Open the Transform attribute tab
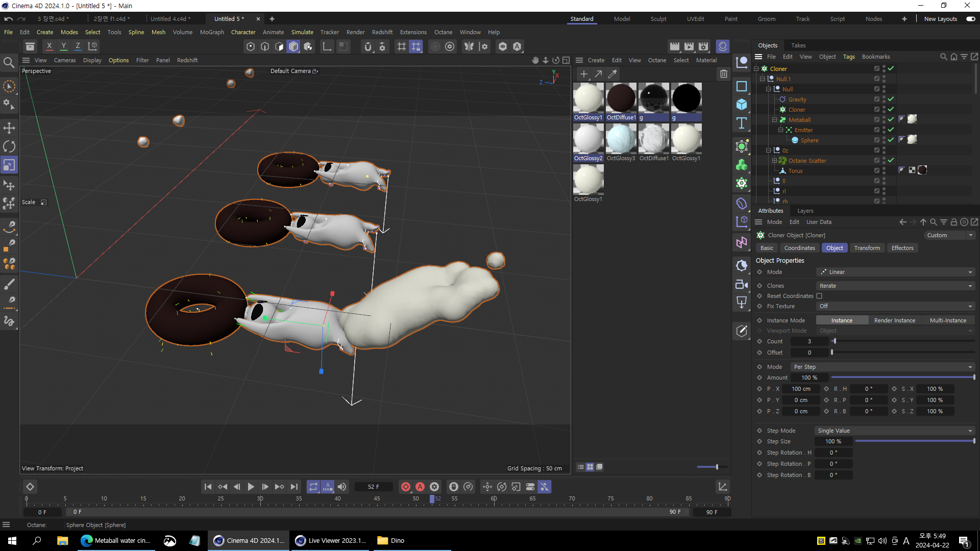Screen dimensions: 980x551 (867, 248)
